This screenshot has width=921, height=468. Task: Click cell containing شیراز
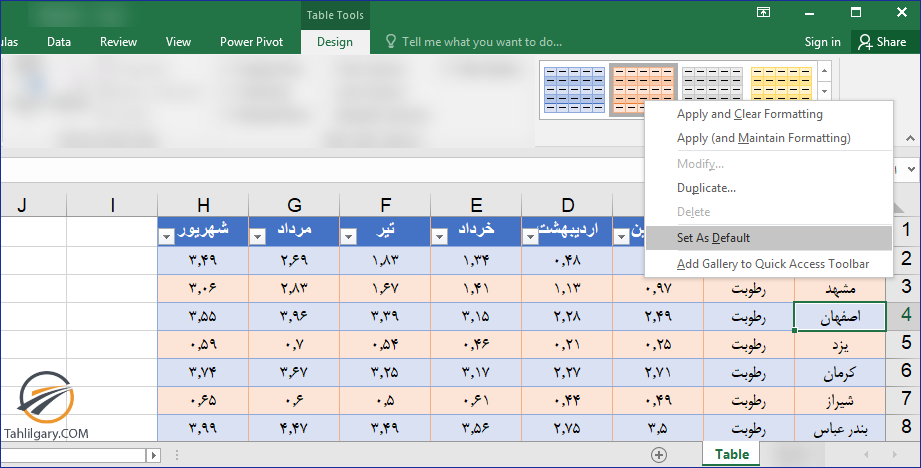click(x=840, y=400)
